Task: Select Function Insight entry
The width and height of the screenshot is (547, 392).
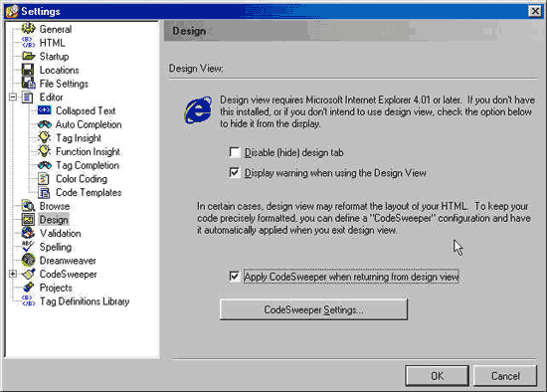Action: 88,151
